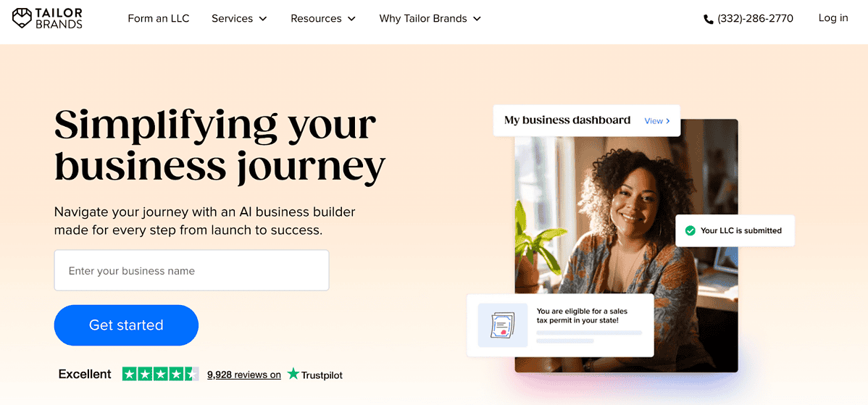Open the Form an LLC menu item

(159, 18)
